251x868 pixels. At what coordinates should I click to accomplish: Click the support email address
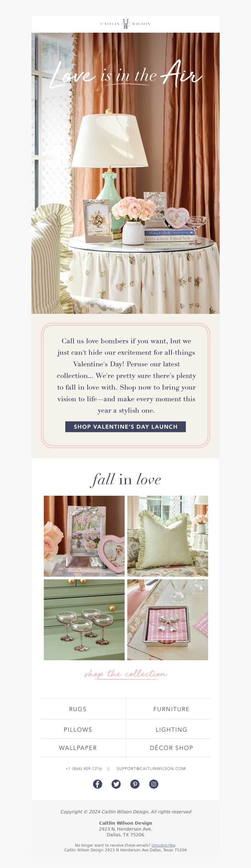[x=151, y=768]
